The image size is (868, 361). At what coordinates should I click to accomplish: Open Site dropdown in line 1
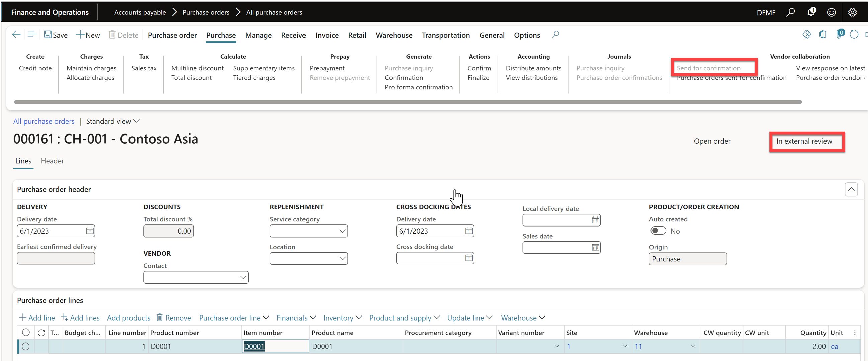(x=624, y=346)
